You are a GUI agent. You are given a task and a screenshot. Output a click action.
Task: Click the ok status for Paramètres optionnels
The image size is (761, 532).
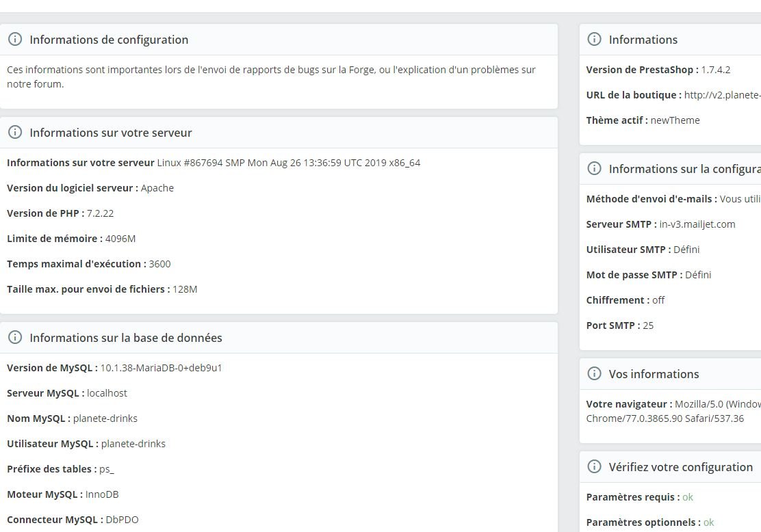pos(709,522)
